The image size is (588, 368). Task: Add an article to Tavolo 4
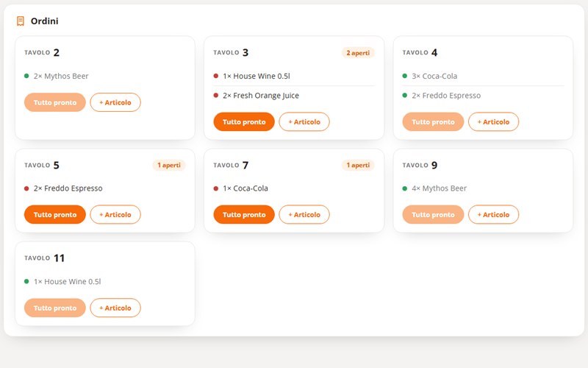tap(493, 122)
